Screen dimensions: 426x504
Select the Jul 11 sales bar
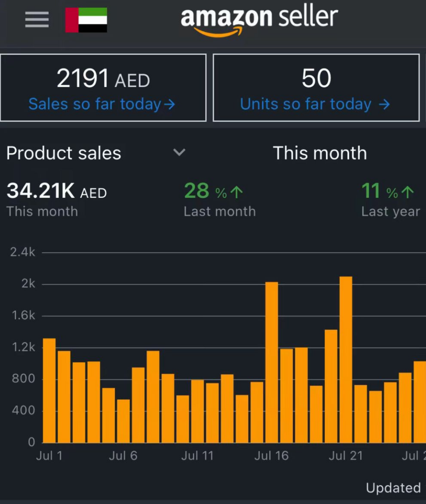(x=197, y=411)
